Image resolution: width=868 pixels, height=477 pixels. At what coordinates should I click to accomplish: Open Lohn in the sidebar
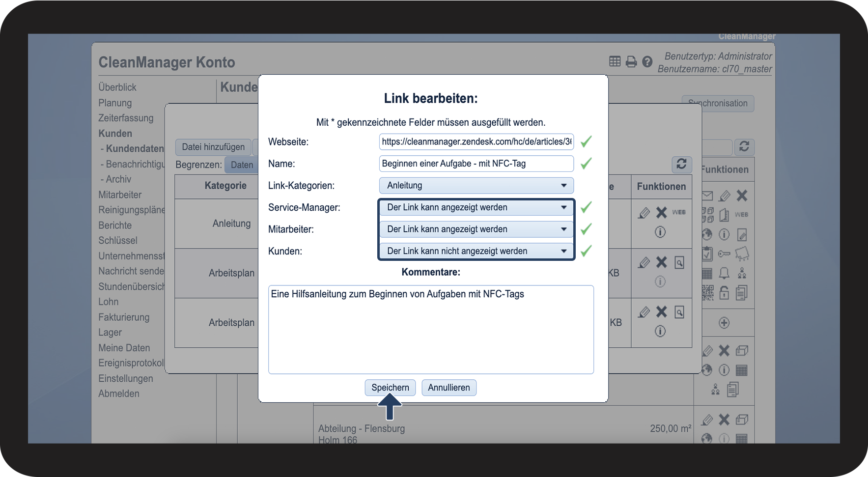[x=109, y=302]
